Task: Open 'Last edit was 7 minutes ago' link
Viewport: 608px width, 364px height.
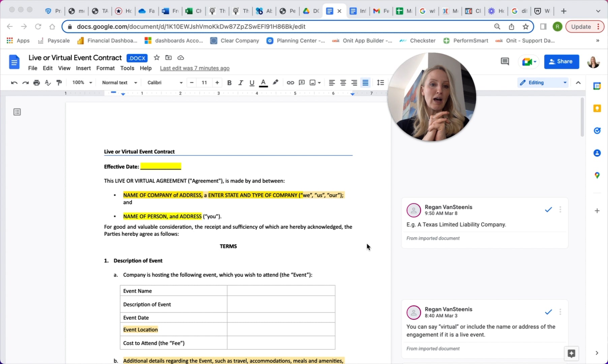Action: click(195, 68)
